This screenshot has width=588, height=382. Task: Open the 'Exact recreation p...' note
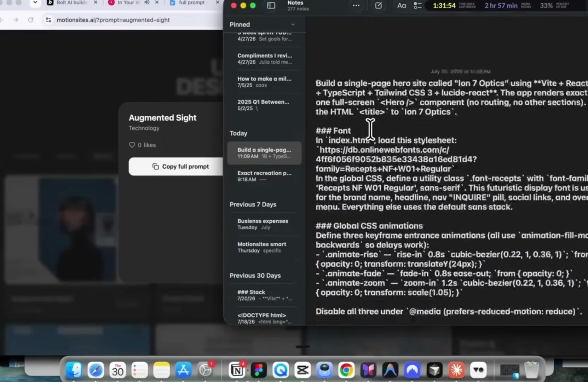click(264, 176)
